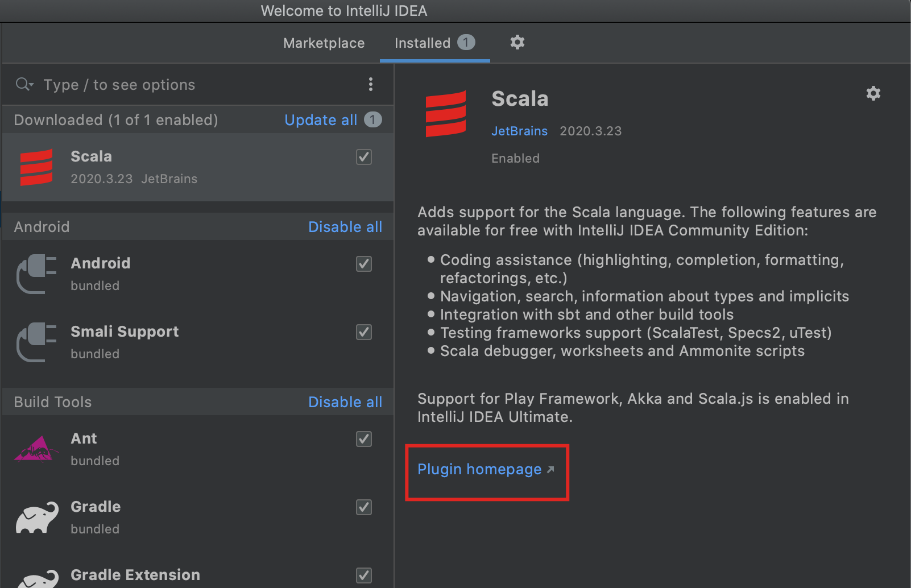Image resolution: width=911 pixels, height=588 pixels.
Task: Toggle the Ant plugin checkbox
Action: coord(364,439)
